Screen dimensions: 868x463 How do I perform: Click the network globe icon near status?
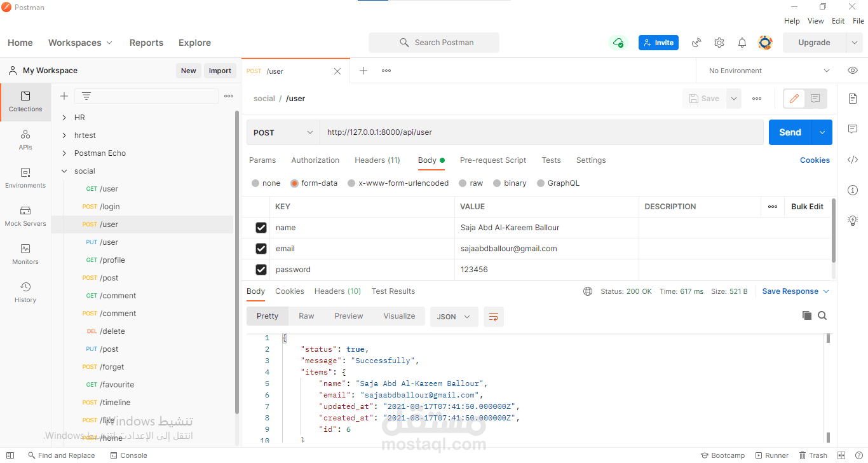click(x=588, y=291)
